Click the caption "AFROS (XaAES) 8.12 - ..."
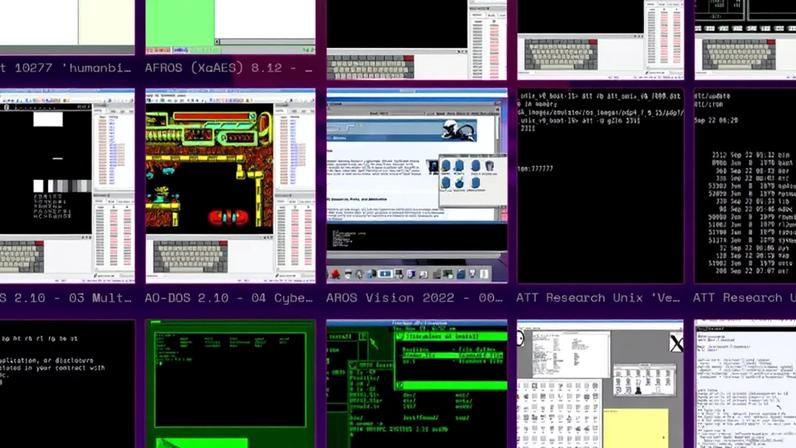Viewport: 796px width, 448px height. point(229,68)
